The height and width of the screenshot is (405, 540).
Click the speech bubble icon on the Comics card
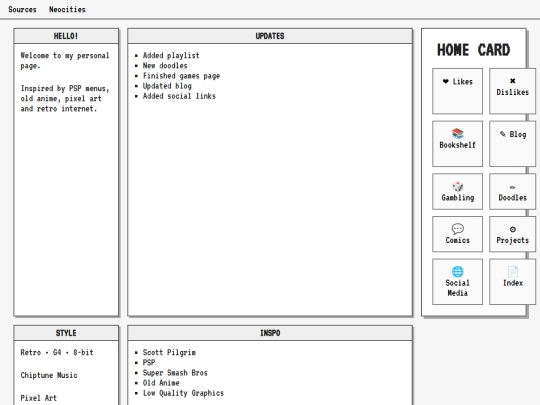coord(458,229)
